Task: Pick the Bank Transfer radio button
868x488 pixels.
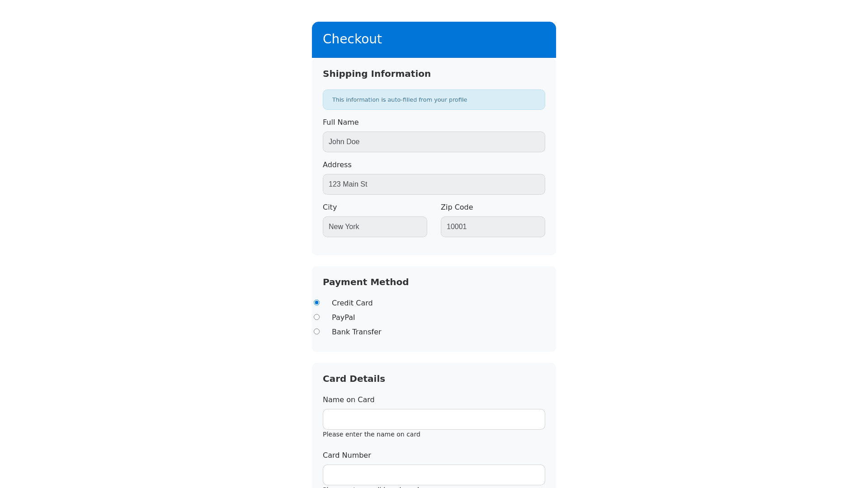Action: coord(316,332)
